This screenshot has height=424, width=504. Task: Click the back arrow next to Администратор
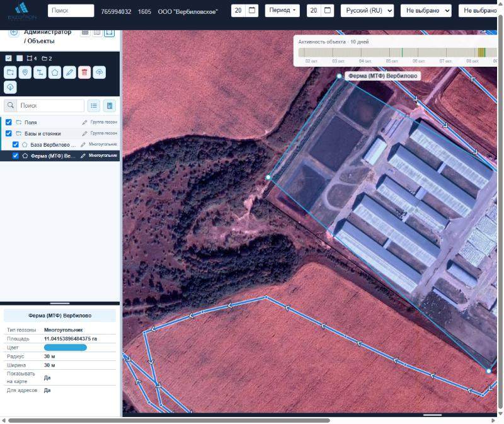pos(14,32)
